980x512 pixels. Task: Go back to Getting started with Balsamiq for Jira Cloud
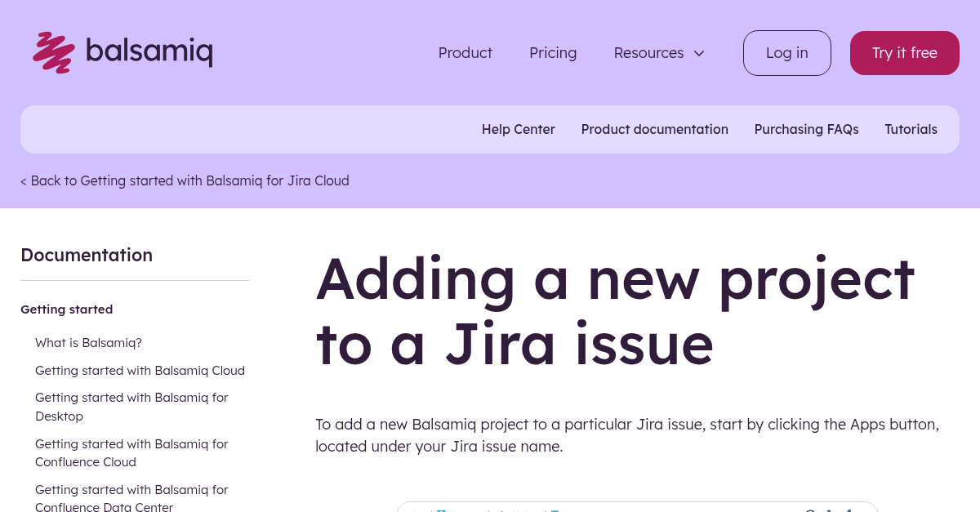coord(185,180)
